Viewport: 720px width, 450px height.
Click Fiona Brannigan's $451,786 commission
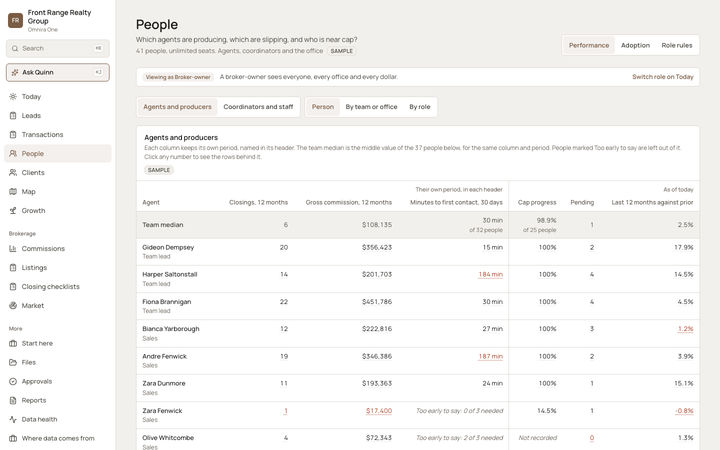[377, 302]
